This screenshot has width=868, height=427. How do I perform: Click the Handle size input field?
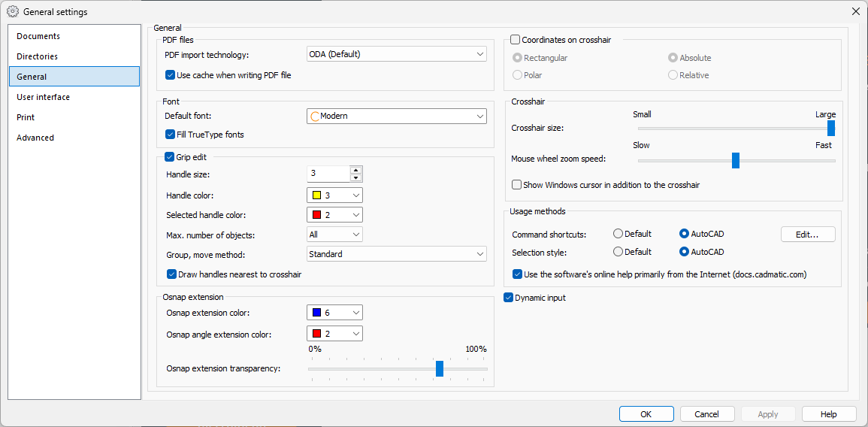click(x=329, y=174)
